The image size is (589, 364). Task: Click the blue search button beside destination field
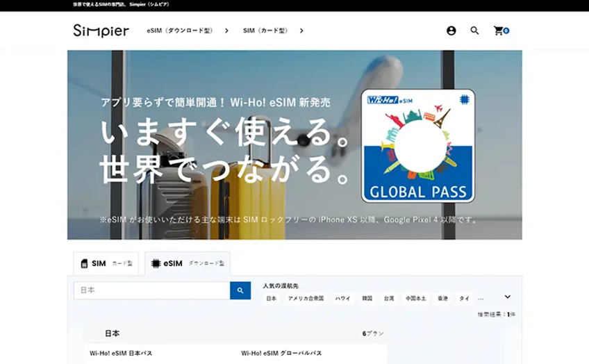[x=240, y=290]
